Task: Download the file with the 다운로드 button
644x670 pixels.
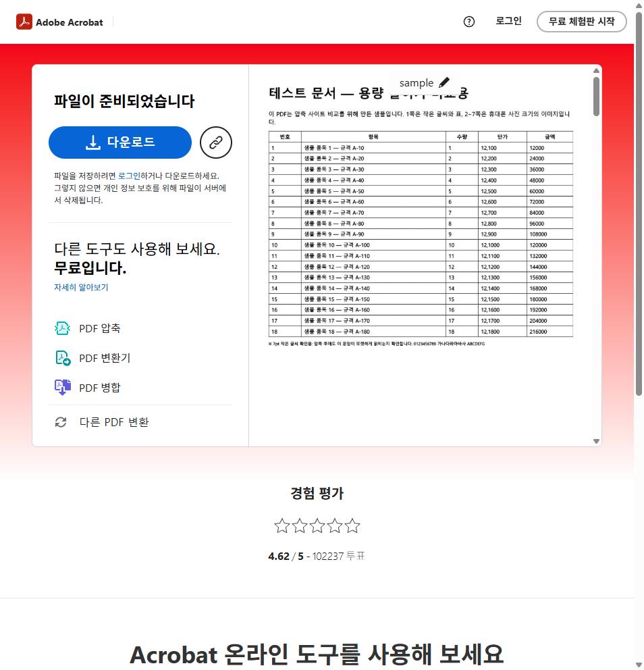Action: [120, 143]
